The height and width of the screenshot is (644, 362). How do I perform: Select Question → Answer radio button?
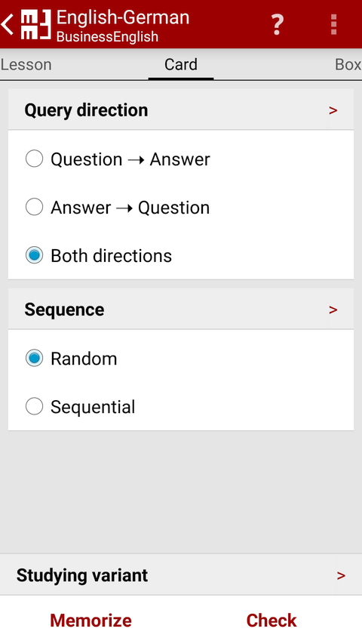tap(35, 159)
